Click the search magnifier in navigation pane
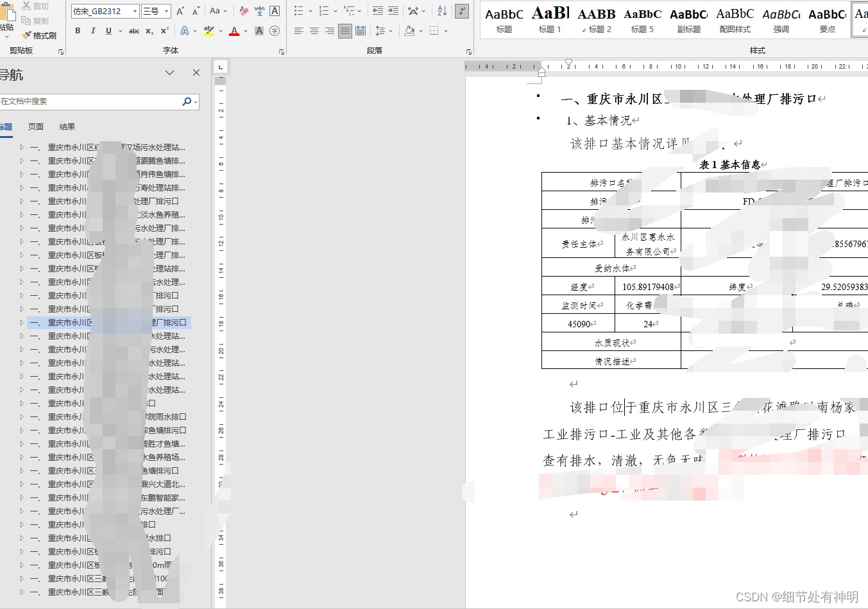Screen dimensions: 868x609 tap(187, 101)
